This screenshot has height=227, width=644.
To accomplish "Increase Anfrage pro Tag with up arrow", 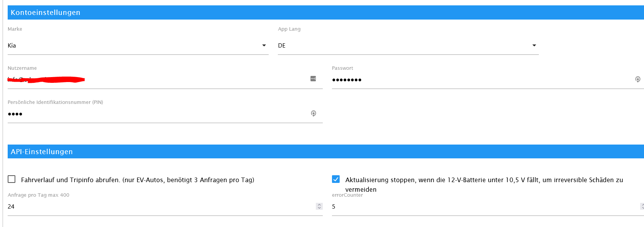I will (319, 205).
